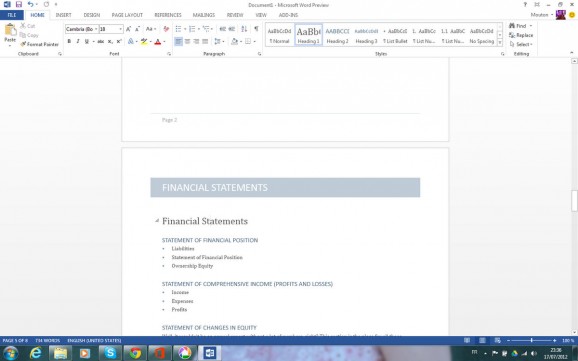This screenshot has width=578, height=361.
Task: Apply the Heading 2 style
Action: point(337,35)
